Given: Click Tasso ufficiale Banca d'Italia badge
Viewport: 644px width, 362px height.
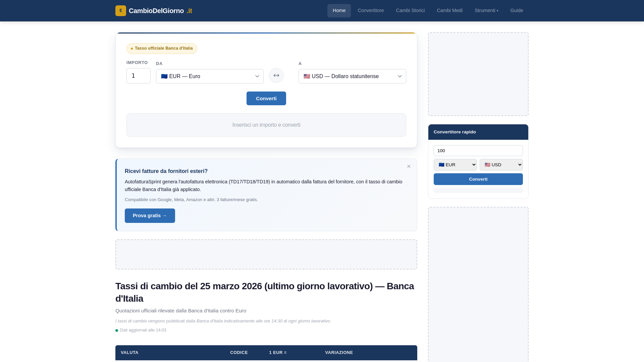Looking at the screenshot, I should point(162,49).
